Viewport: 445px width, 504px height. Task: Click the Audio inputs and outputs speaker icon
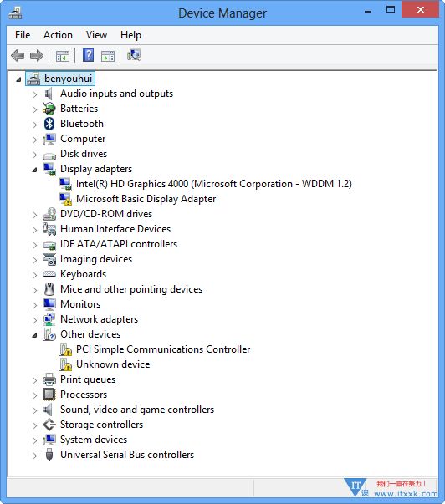tap(49, 94)
